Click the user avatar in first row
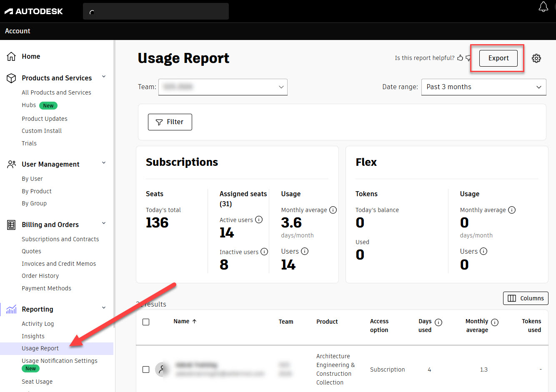The image size is (556, 392). coord(162,370)
